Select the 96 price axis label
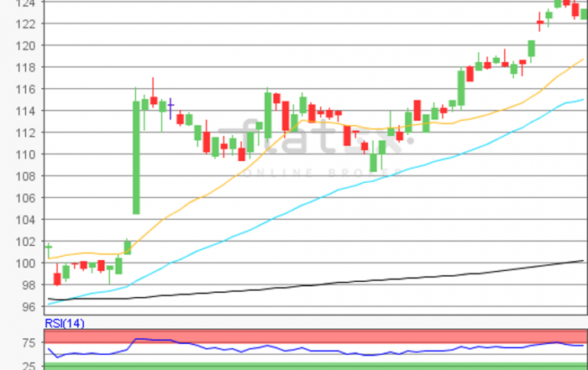588x370 pixels. pos(26,307)
